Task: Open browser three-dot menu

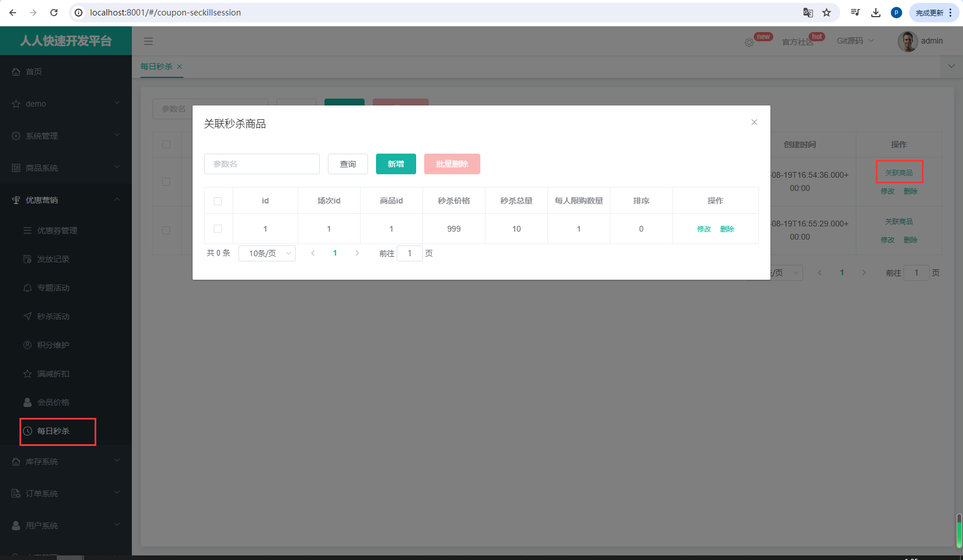Action: click(952, 13)
